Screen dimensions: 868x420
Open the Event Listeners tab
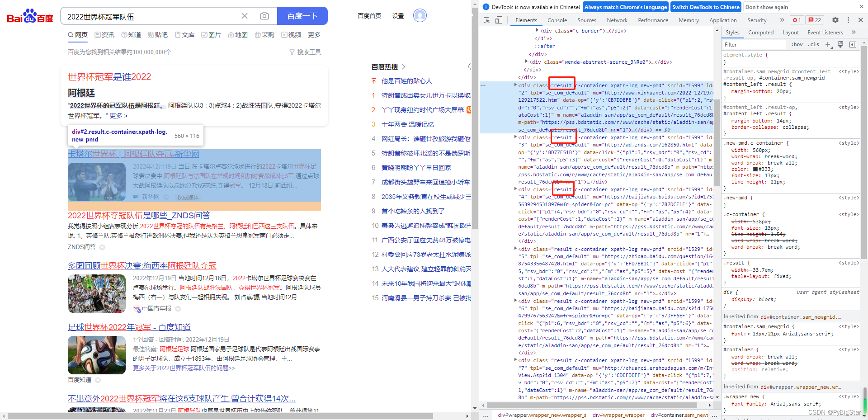pos(825,33)
